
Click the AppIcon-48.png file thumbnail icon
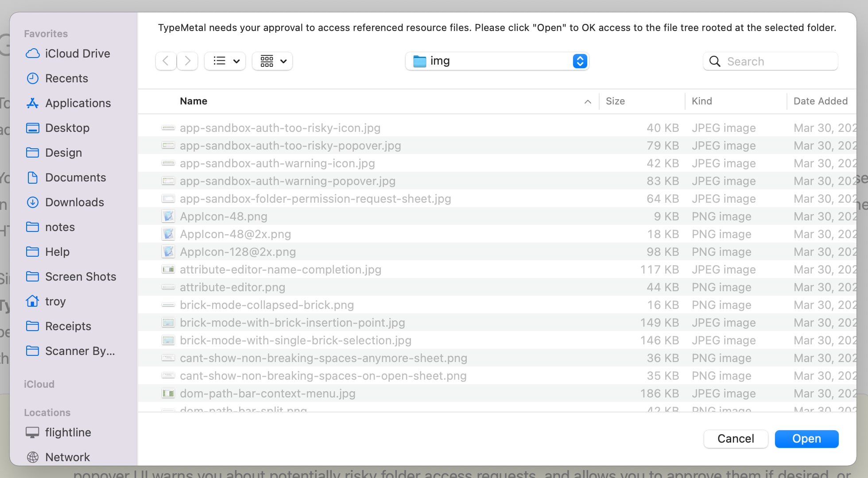click(x=168, y=216)
